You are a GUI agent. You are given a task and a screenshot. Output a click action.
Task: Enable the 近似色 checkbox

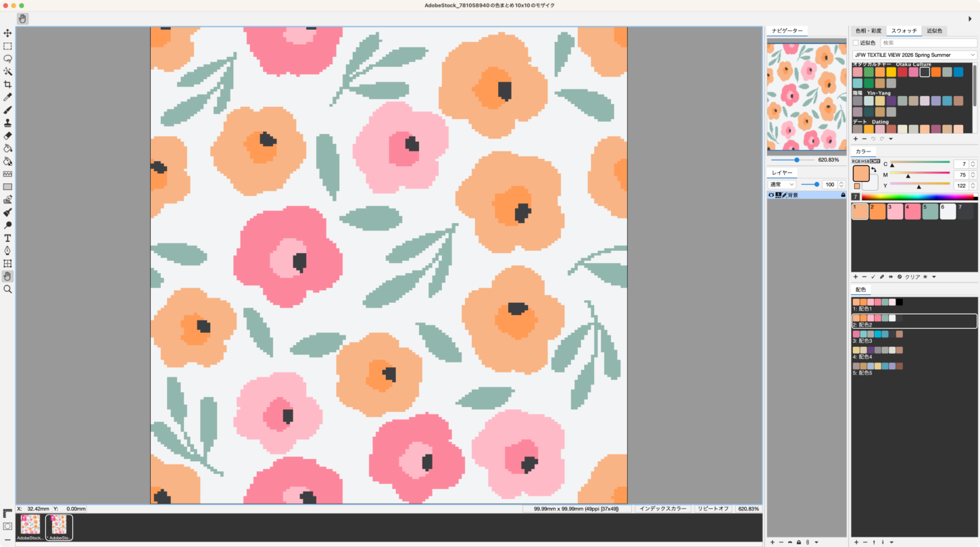[856, 43]
